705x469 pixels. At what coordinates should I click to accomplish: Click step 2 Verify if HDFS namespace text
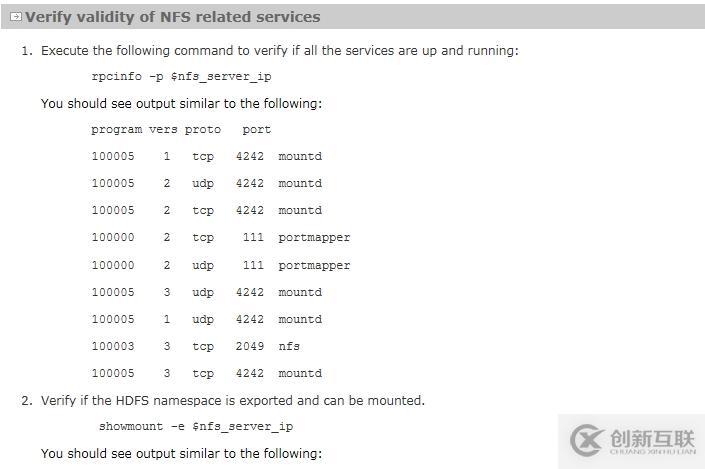point(233,401)
